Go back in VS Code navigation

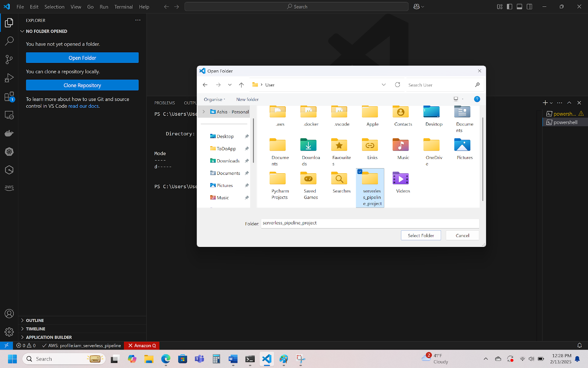[x=166, y=7]
